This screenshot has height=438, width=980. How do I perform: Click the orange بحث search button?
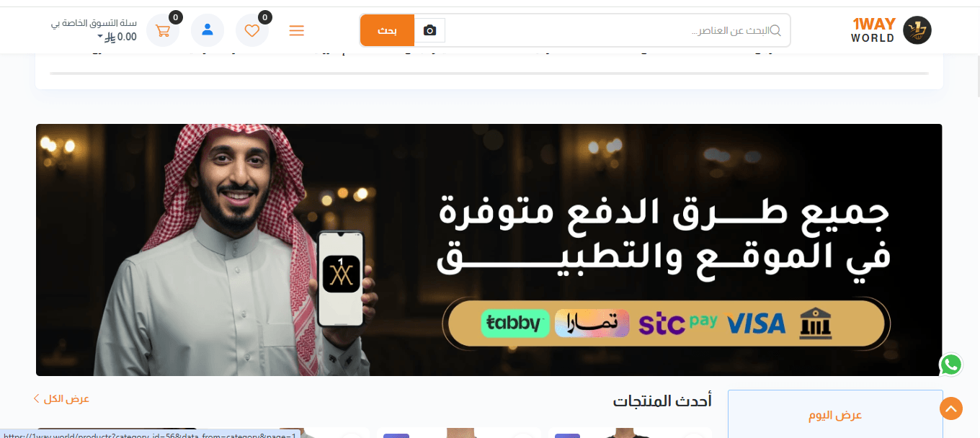(388, 30)
